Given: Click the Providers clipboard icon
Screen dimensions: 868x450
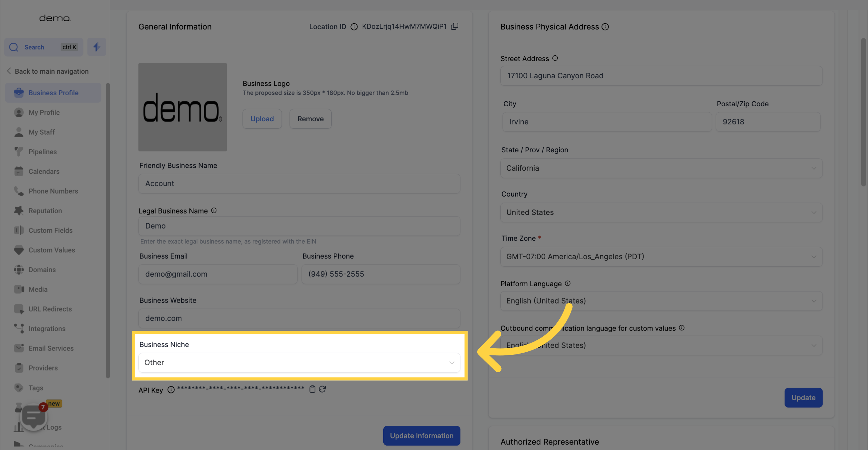Looking at the screenshot, I should [x=19, y=368].
